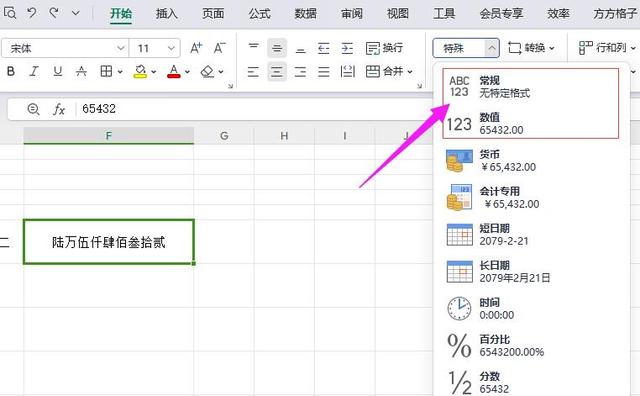Screen dimensions: 640x396
Task: Select column H header
Action: (x=284, y=136)
